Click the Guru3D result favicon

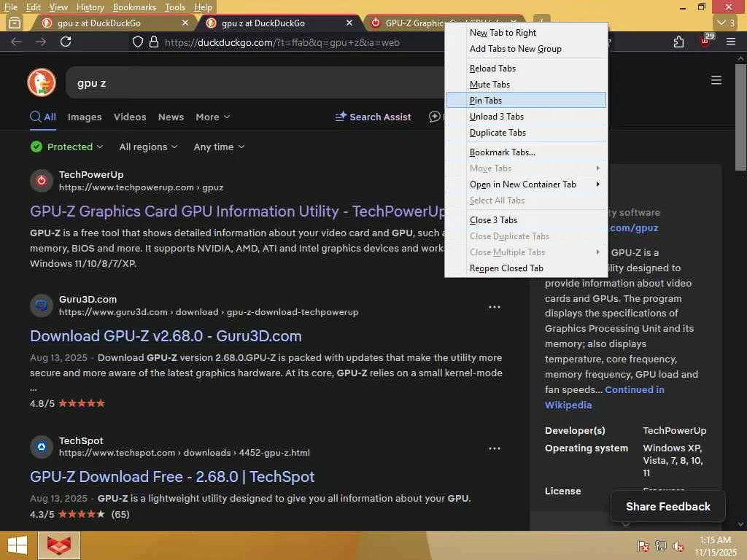(42, 306)
